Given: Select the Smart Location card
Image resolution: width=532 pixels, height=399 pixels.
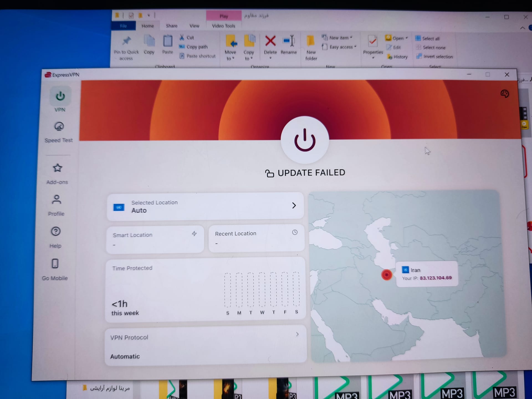Looking at the screenshot, I should coord(155,239).
